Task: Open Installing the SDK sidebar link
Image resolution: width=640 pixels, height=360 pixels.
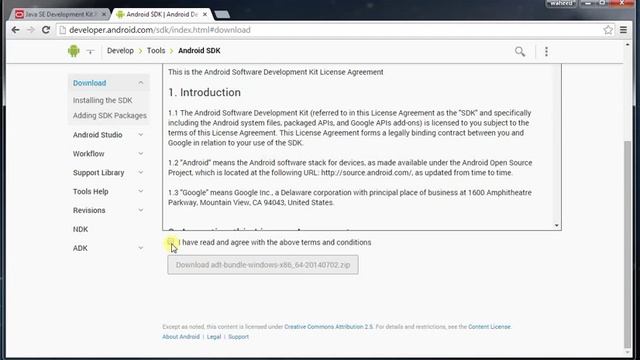Action: (102, 100)
